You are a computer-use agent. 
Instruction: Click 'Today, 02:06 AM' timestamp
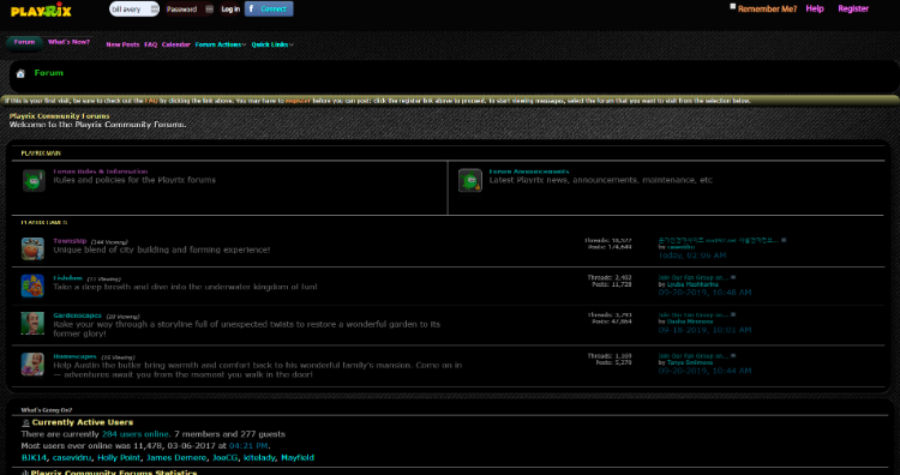[692, 255]
